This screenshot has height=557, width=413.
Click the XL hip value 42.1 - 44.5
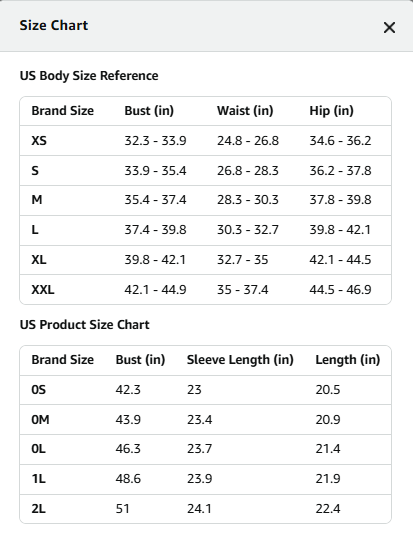click(x=340, y=260)
